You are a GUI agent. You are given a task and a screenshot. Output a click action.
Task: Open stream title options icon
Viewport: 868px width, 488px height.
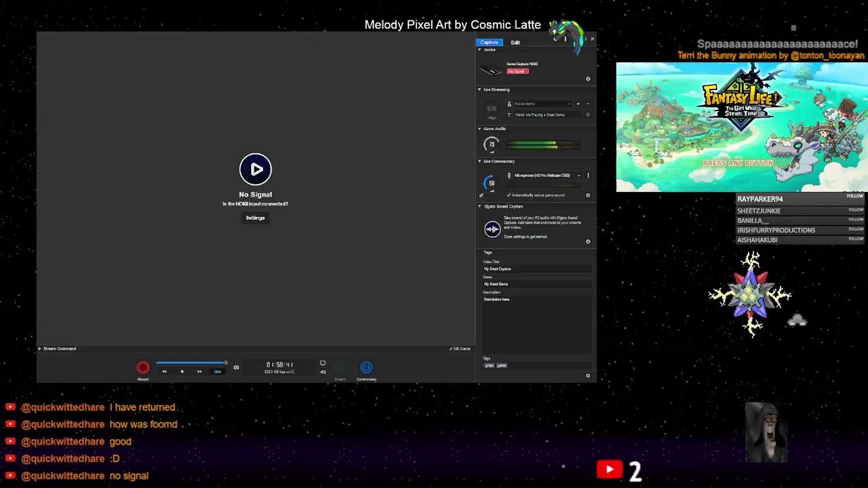coord(588,115)
